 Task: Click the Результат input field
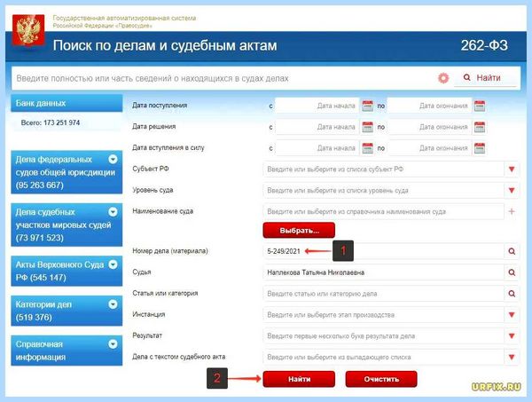point(383,335)
